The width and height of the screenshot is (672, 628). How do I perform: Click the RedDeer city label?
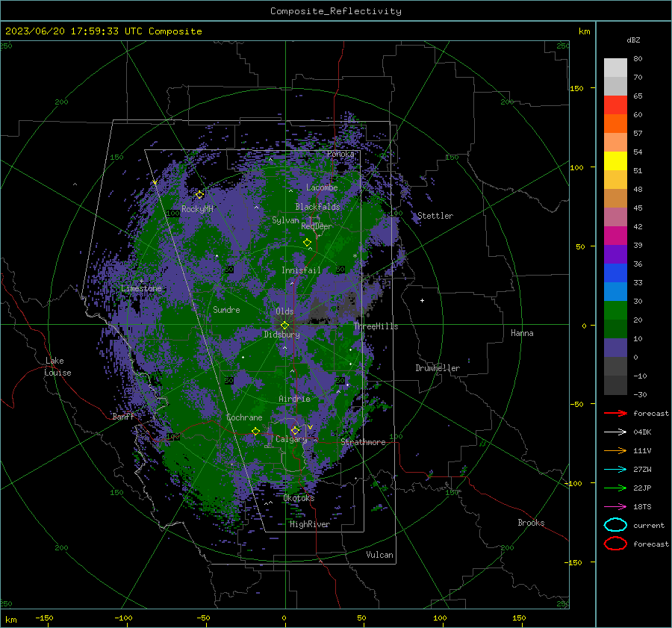click(317, 226)
